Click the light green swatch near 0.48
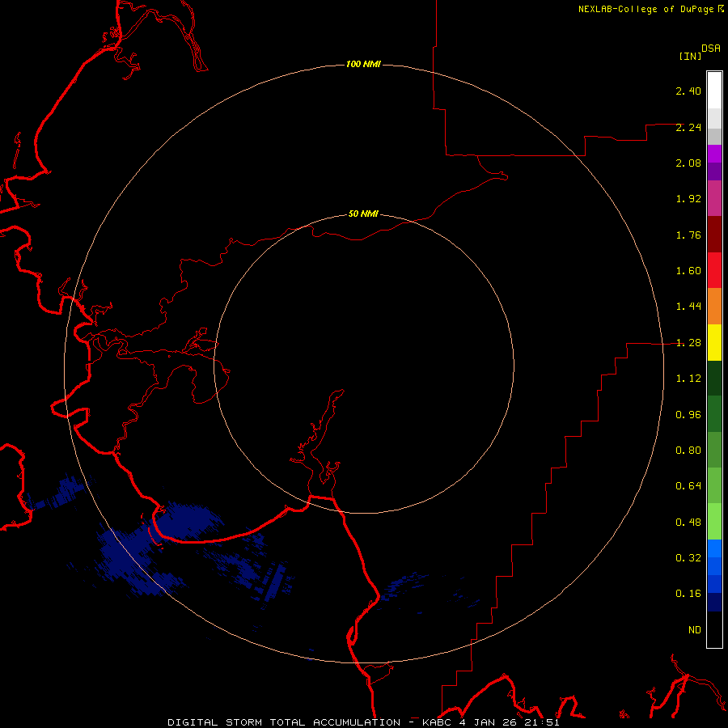 (x=714, y=522)
